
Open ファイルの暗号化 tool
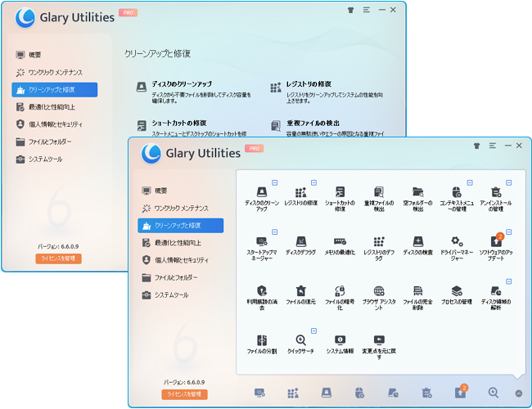pyautogui.click(x=340, y=298)
